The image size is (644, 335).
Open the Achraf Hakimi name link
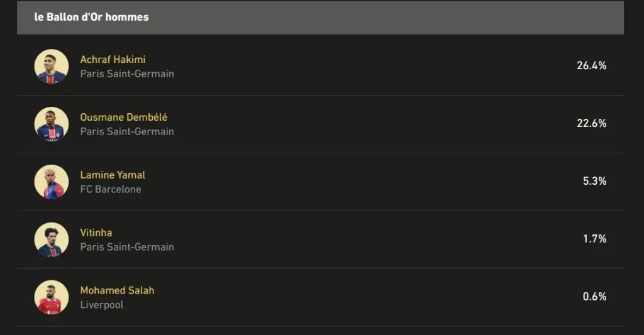[x=113, y=60]
